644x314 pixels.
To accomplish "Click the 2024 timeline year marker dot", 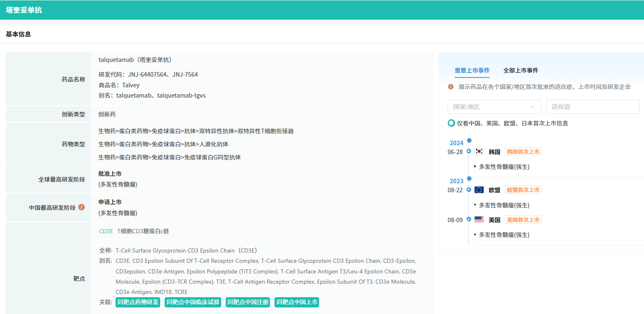I will [x=469, y=141].
